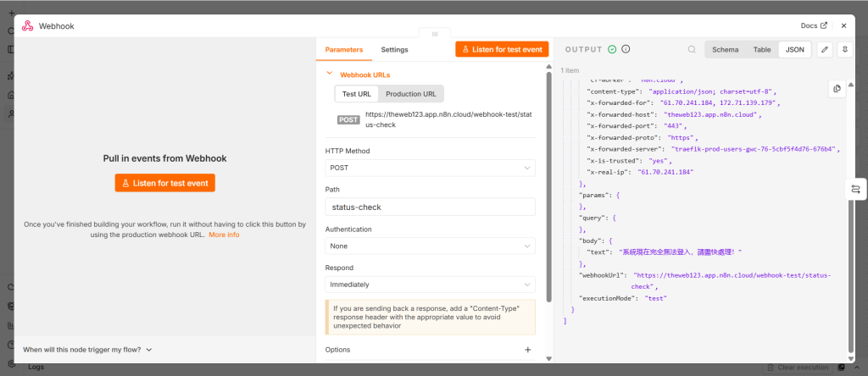
Task: Click the "query" JSON key
Action: (x=593, y=218)
